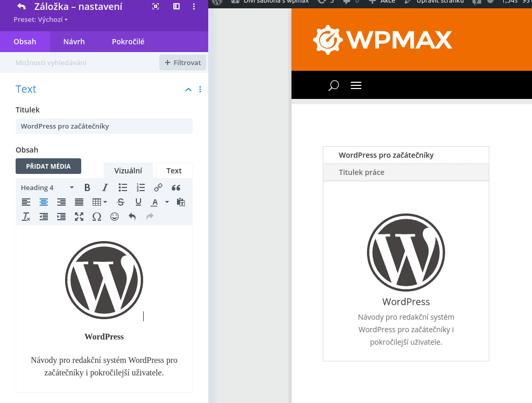Click the Titulek input field
532x403 pixels.
pos(104,126)
